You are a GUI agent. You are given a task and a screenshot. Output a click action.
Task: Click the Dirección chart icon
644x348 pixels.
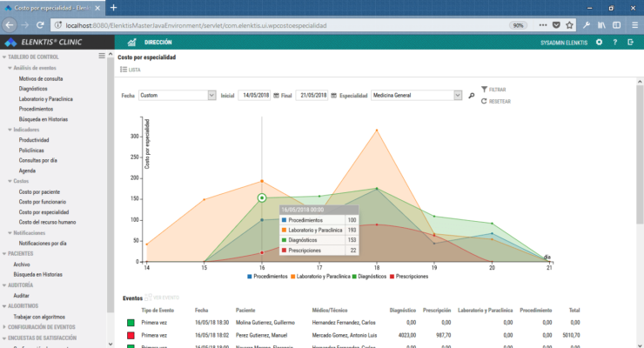[x=135, y=42]
